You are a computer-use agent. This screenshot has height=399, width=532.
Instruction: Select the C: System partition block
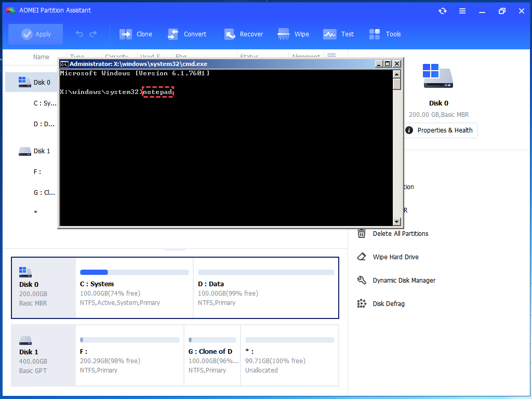[135, 288]
